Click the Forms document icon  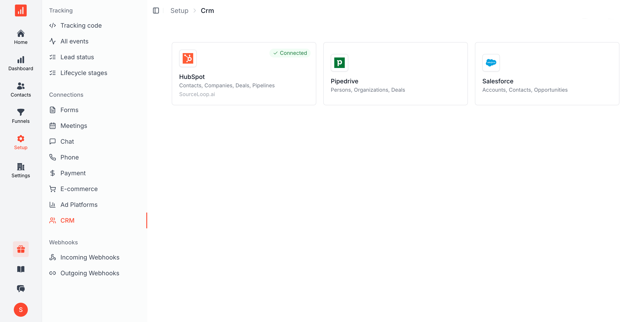click(53, 110)
